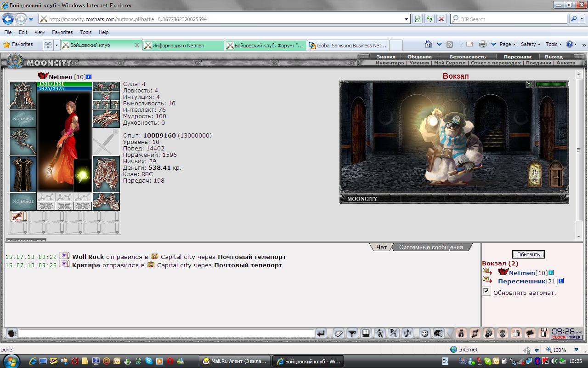Click the QIP Search box

(509, 19)
